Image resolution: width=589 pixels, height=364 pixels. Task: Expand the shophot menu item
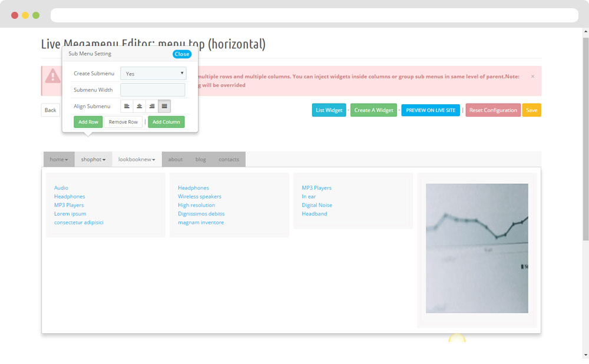93,159
